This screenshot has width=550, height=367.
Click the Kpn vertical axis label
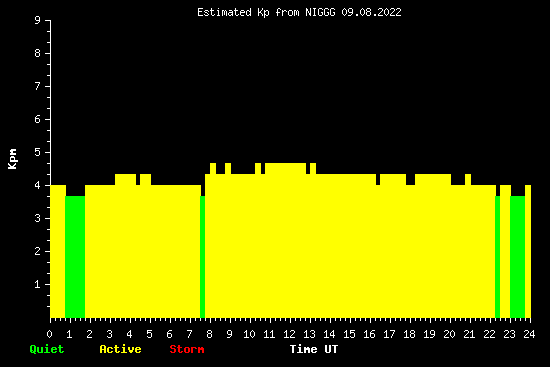pyautogui.click(x=12, y=159)
